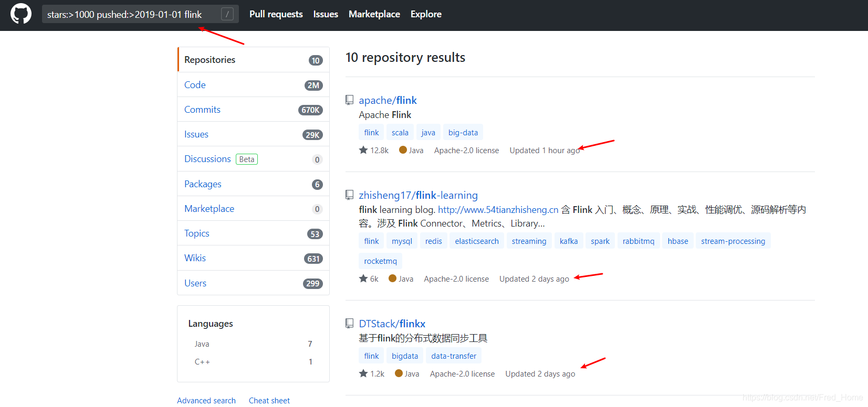Show Issues search results in sidebar
This screenshot has width=868, height=407.
pos(254,134)
